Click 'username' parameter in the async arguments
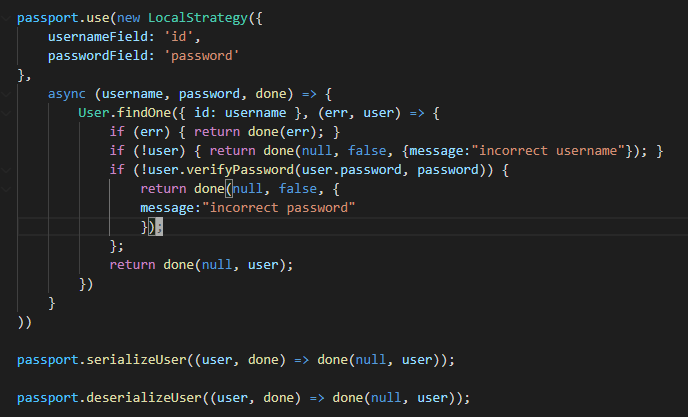Screen dimensions: 688x417 [132, 94]
